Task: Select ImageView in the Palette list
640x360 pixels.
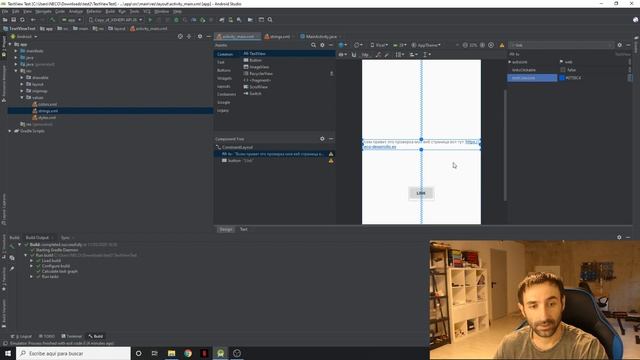Action: [256, 67]
